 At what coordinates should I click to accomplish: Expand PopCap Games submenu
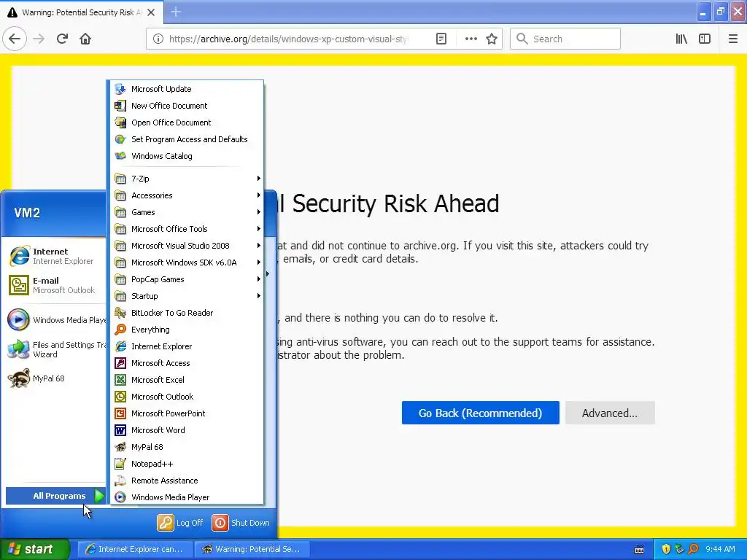click(x=187, y=279)
